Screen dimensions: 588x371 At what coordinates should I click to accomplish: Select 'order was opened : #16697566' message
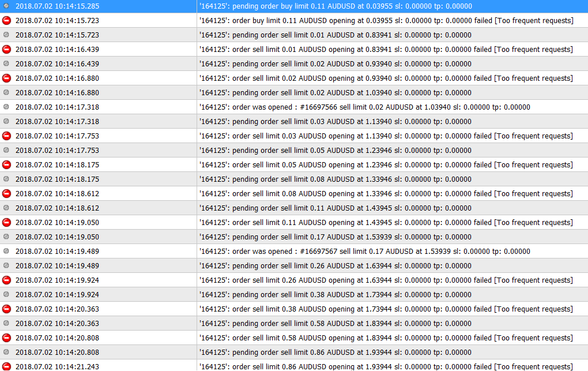coord(364,107)
